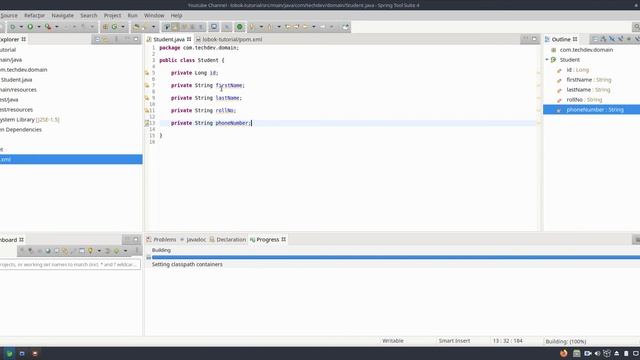Click the Quick Access icon at toolbar end
The image size is (640, 360).
(x=636, y=27)
